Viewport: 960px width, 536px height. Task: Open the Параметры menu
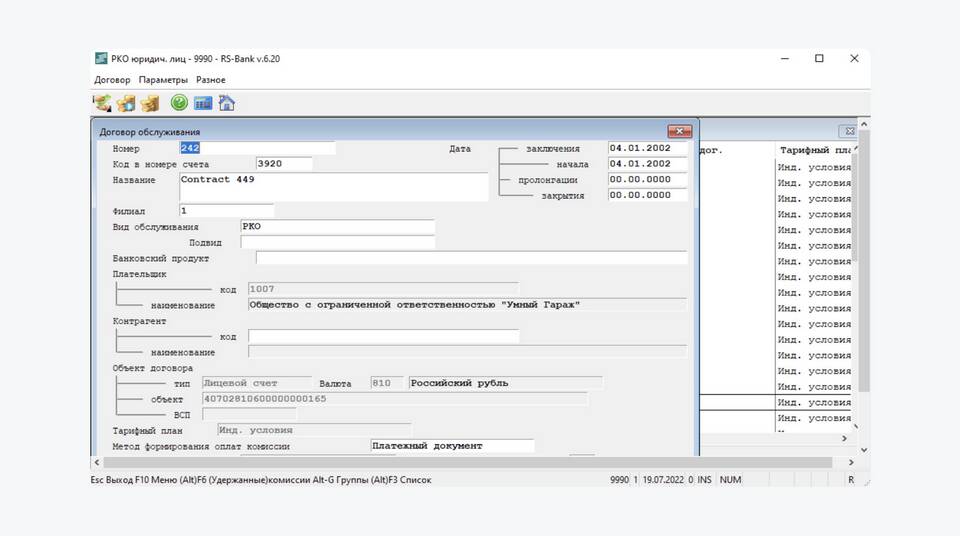coord(163,80)
